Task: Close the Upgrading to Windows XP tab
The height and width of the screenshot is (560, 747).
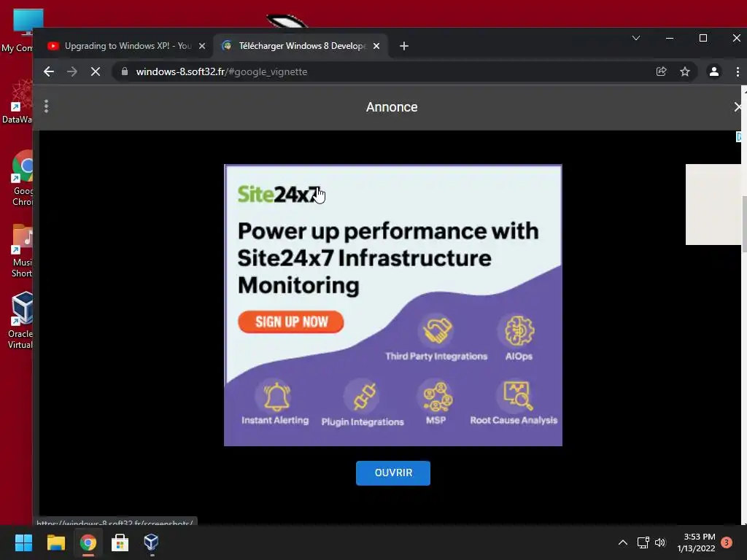Action: [x=202, y=46]
